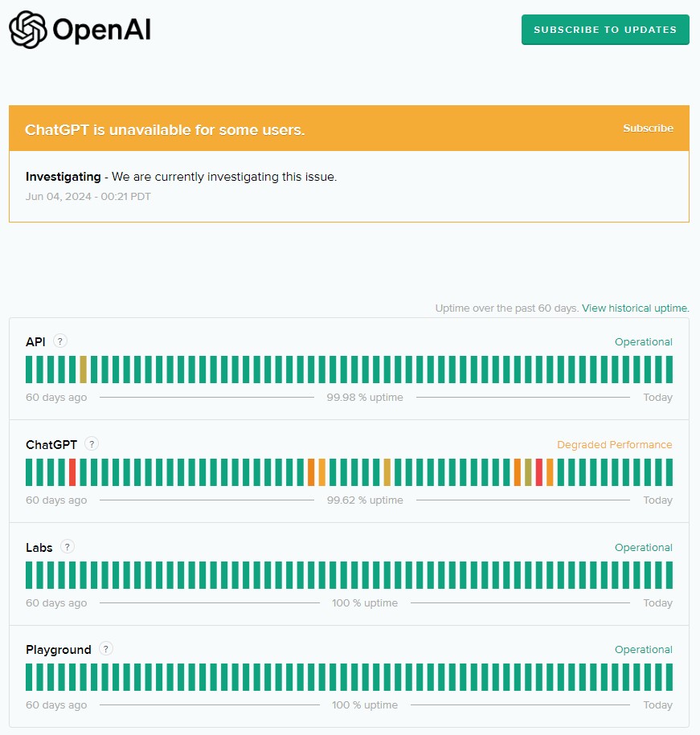Click the Labs Operational status label

pyautogui.click(x=643, y=547)
